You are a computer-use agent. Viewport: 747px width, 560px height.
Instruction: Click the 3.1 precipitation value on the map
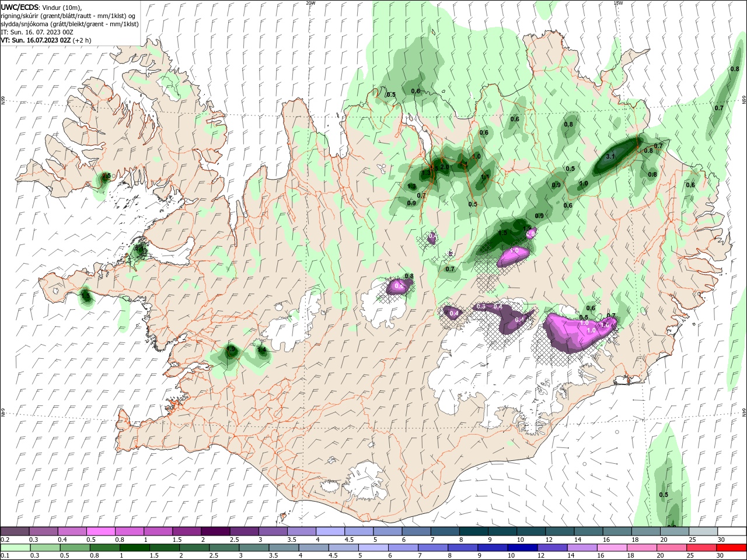pyautogui.click(x=611, y=156)
